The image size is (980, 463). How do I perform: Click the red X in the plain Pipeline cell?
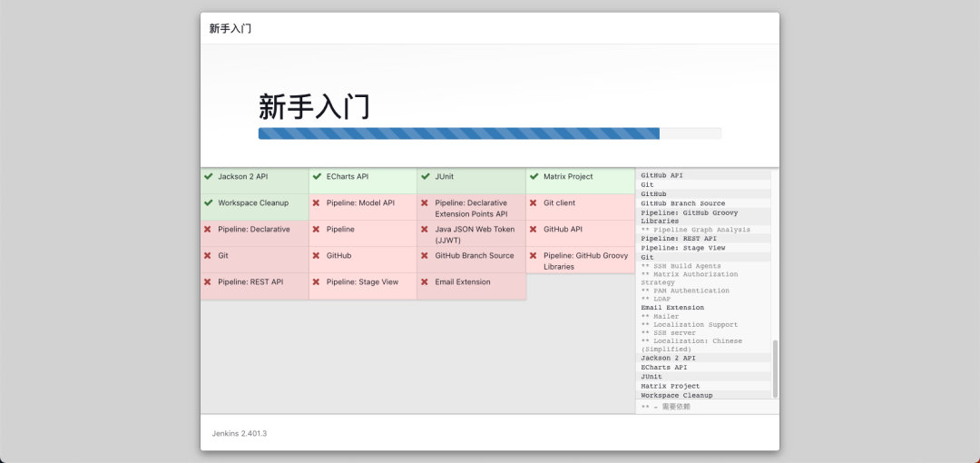point(317,229)
